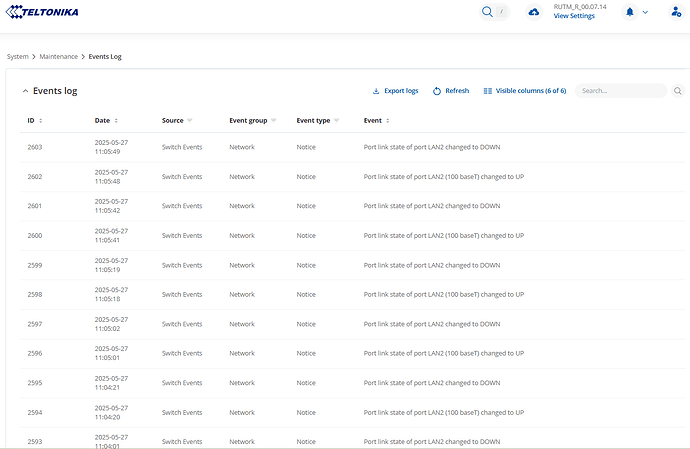Click the LAN2 DOWN event in row 2603
Viewport: 690px width, 449px height.
click(x=432, y=147)
